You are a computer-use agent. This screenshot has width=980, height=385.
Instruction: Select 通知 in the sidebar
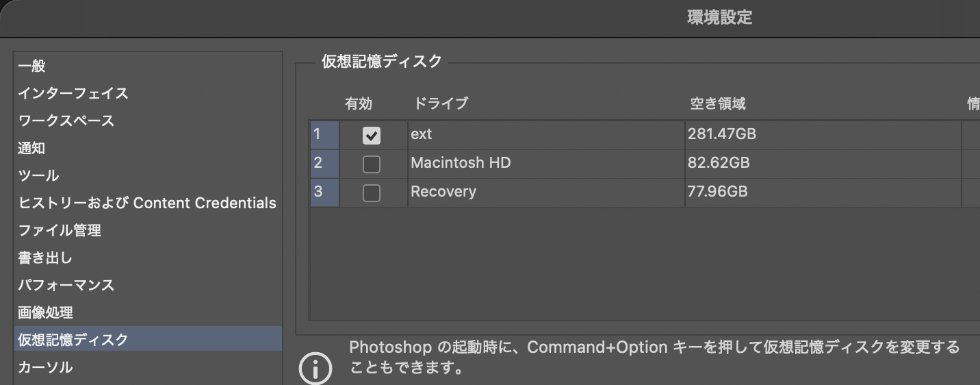pos(148,148)
